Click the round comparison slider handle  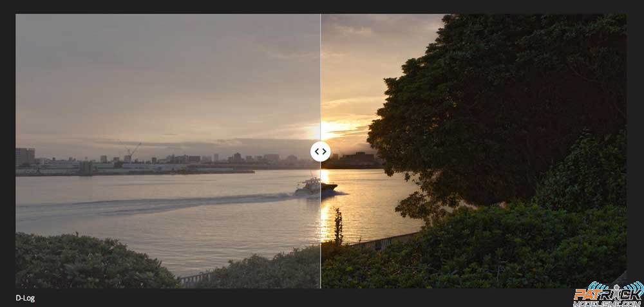(320, 151)
